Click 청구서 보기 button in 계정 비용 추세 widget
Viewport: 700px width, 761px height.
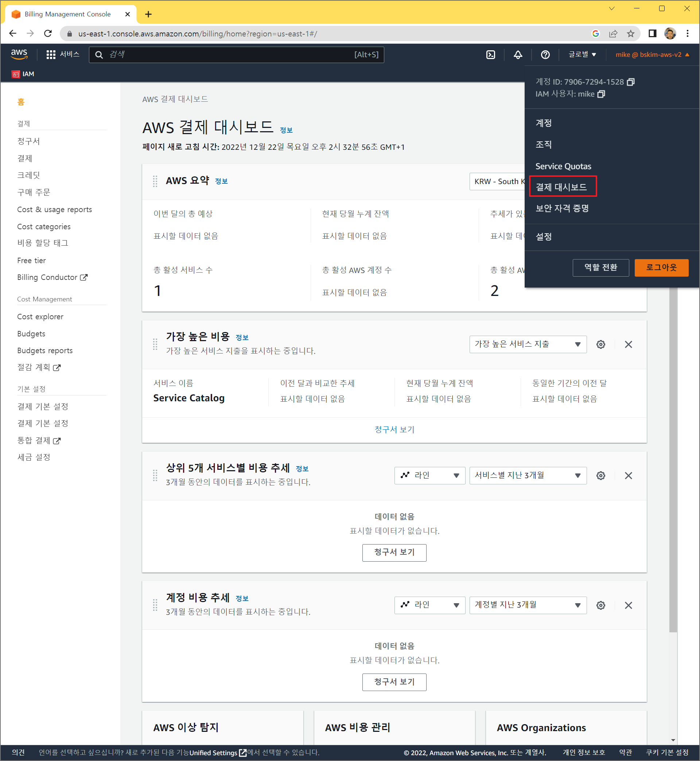coord(394,682)
